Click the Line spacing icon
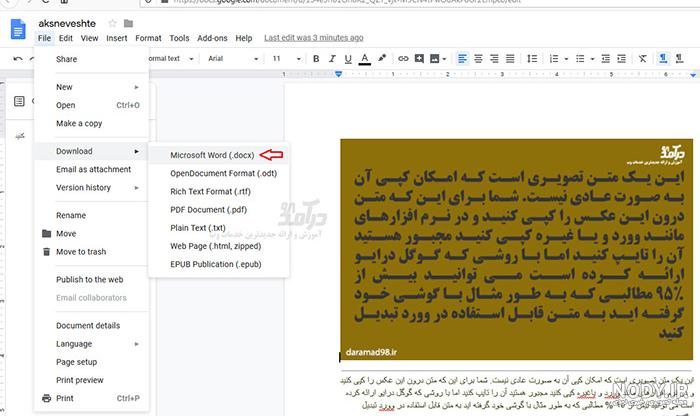This screenshot has height=416, width=700. click(x=532, y=58)
